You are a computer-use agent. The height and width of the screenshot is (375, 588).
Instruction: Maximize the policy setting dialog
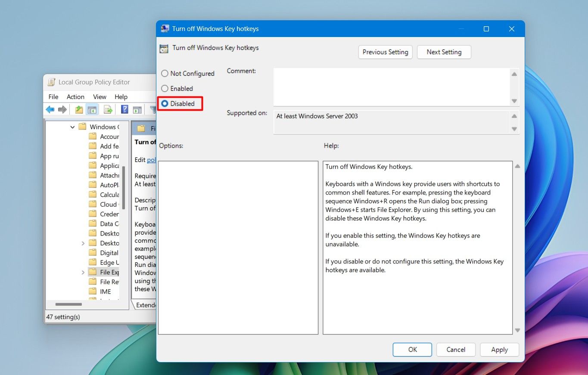coord(486,29)
